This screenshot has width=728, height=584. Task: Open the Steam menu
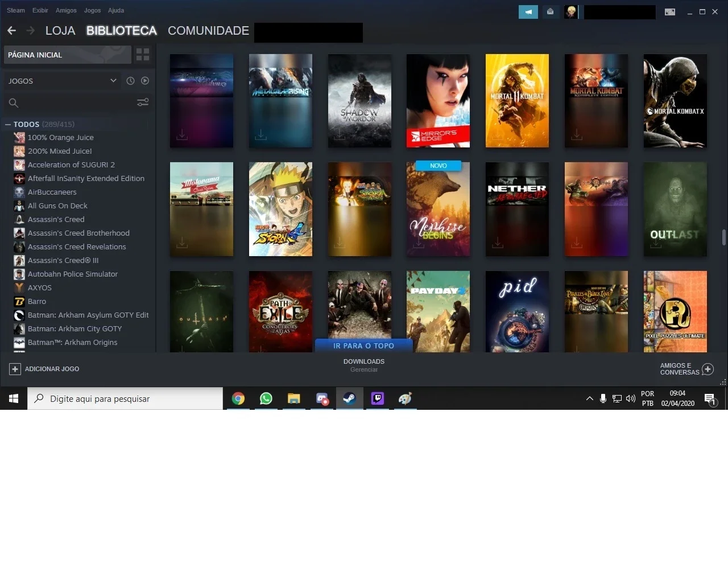pyautogui.click(x=16, y=10)
